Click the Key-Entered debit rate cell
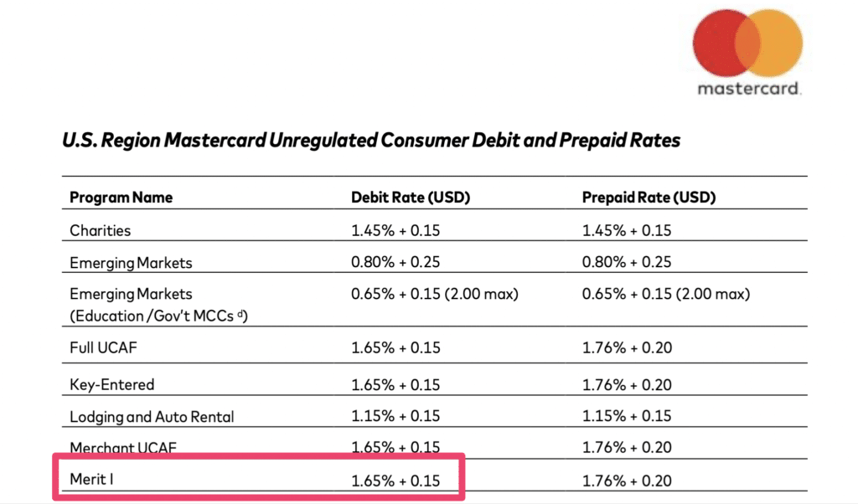Screen dimensions: 858x504 [x=395, y=385]
